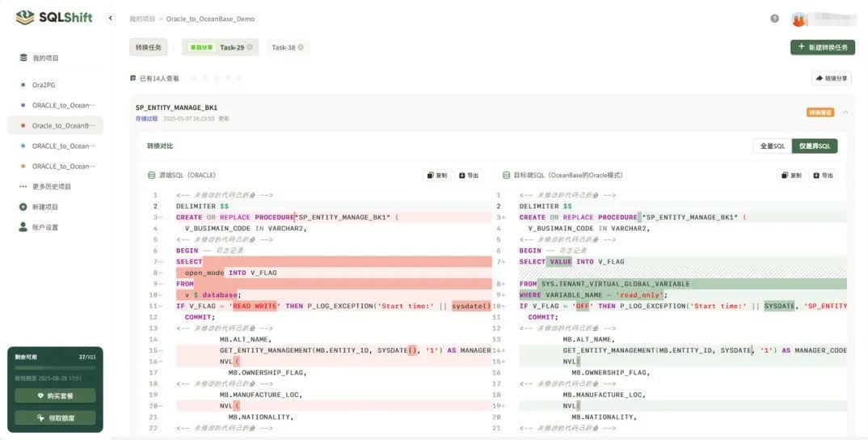Screen dimensions: 868x440
Task: Open the help question mark icon
Action: click(x=774, y=19)
